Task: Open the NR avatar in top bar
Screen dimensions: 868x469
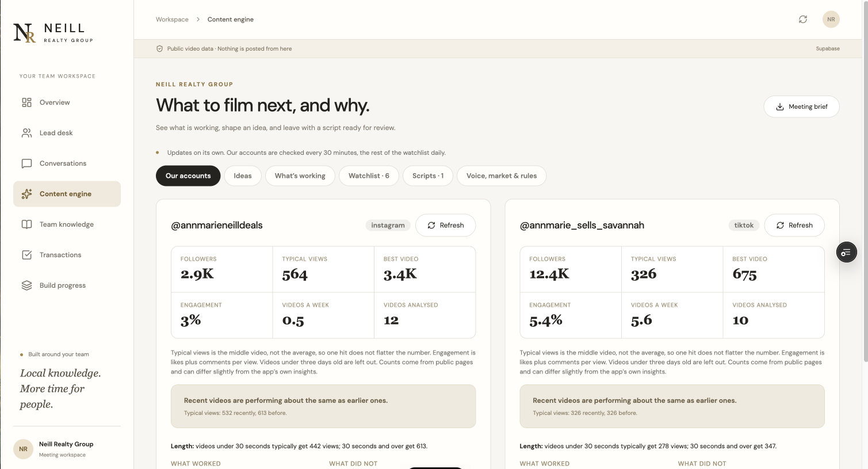Action: click(831, 20)
